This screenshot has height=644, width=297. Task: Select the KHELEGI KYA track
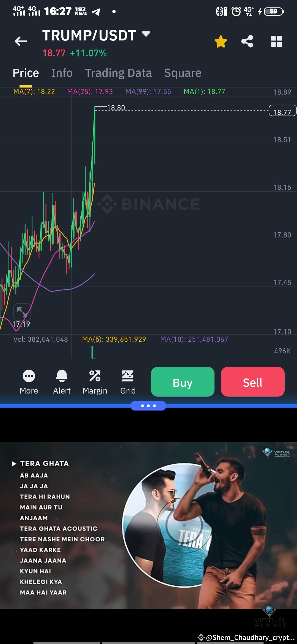coord(41,582)
